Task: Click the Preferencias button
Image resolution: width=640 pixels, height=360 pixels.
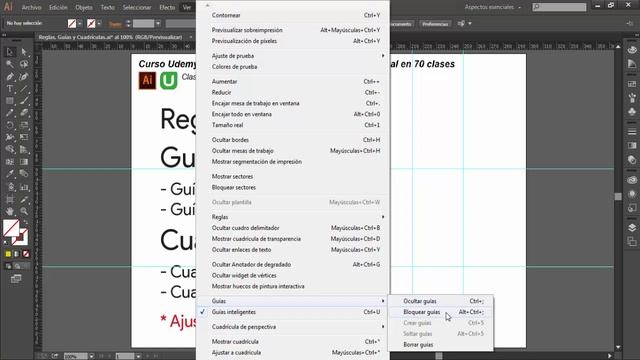Action: coord(435,24)
